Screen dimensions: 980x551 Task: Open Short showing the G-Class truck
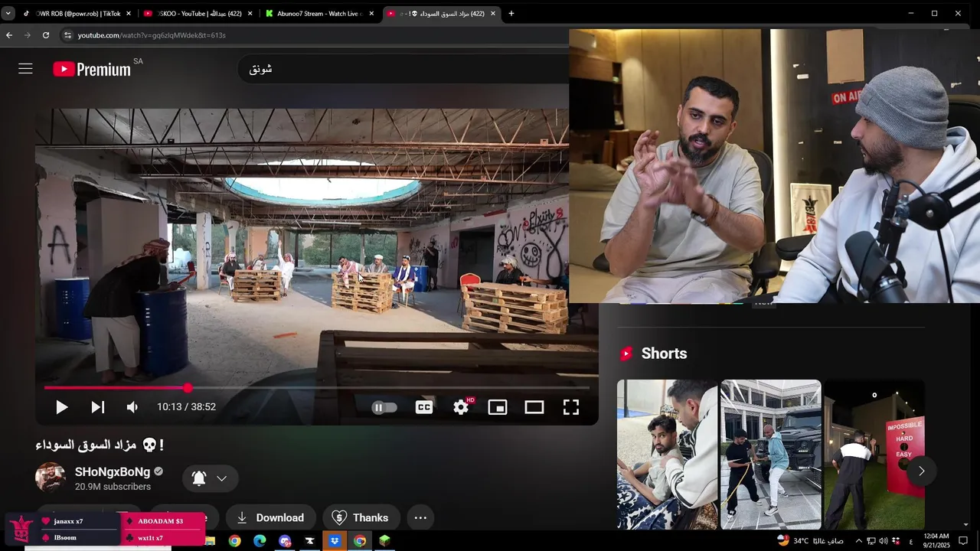point(770,455)
